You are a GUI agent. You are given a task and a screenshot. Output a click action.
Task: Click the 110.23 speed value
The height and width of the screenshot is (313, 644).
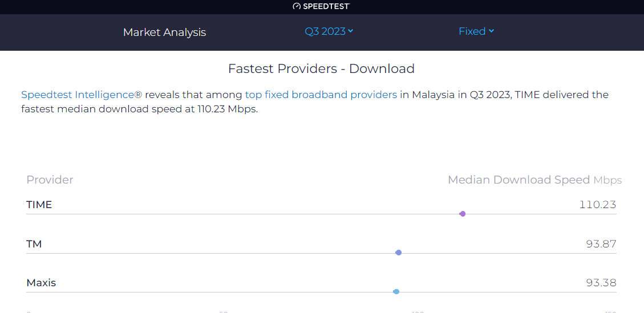pos(597,205)
